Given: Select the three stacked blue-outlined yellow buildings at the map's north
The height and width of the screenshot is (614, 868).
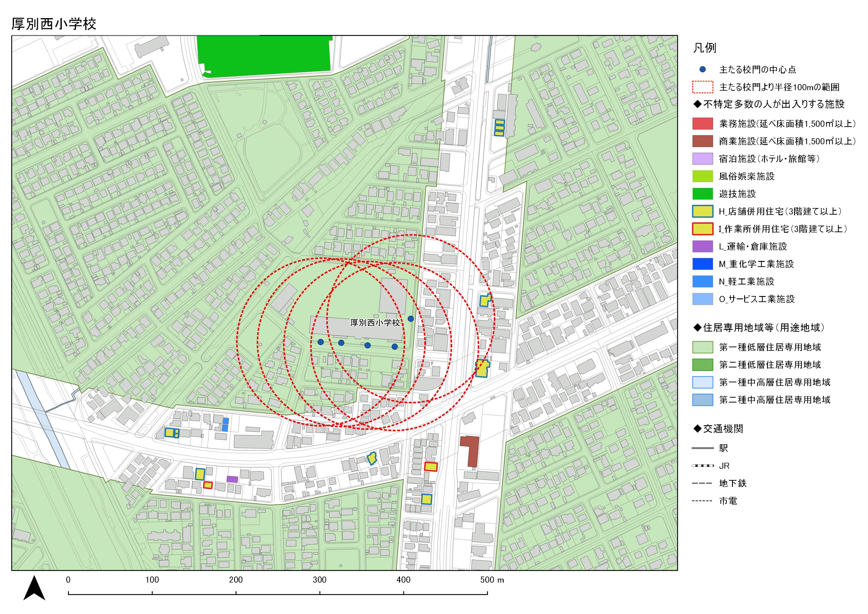Looking at the screenshot, I should pyautogui.click(x=499, y=128).
